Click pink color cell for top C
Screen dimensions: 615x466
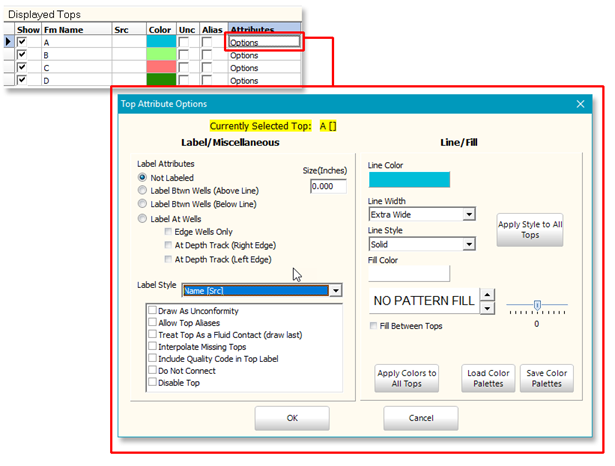click(x=161, y=67)
